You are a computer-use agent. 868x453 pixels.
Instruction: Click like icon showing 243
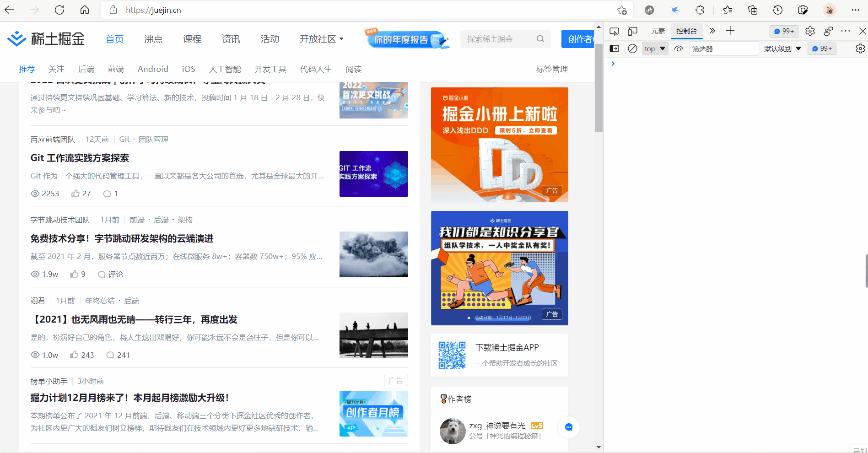coord(74,355)
